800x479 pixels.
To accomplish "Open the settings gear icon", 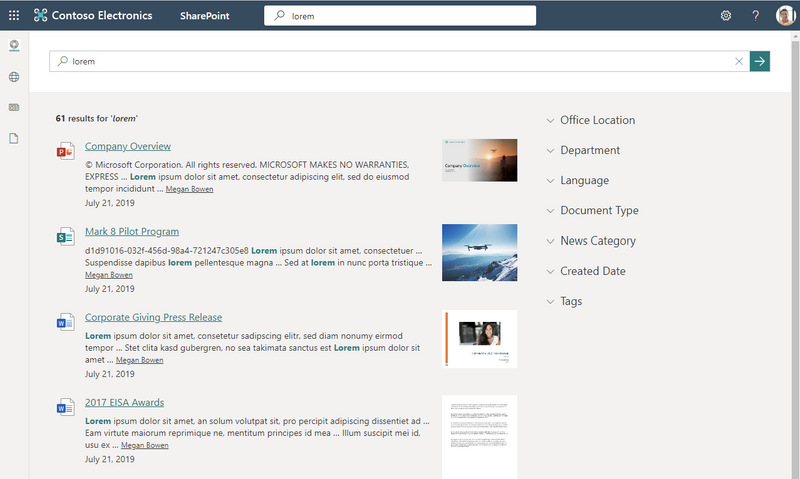I will [x=726, y=16].
